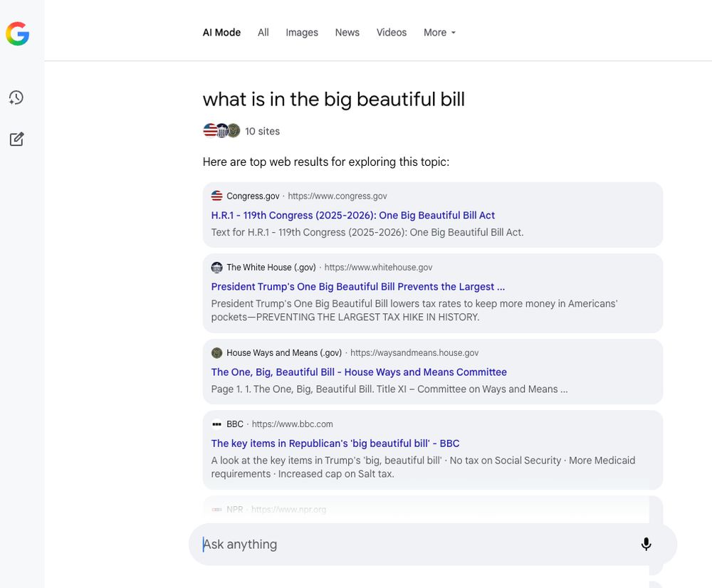Open the H.R.1 One Big Beautiful Bill Act link

click(x=352, y=215)
